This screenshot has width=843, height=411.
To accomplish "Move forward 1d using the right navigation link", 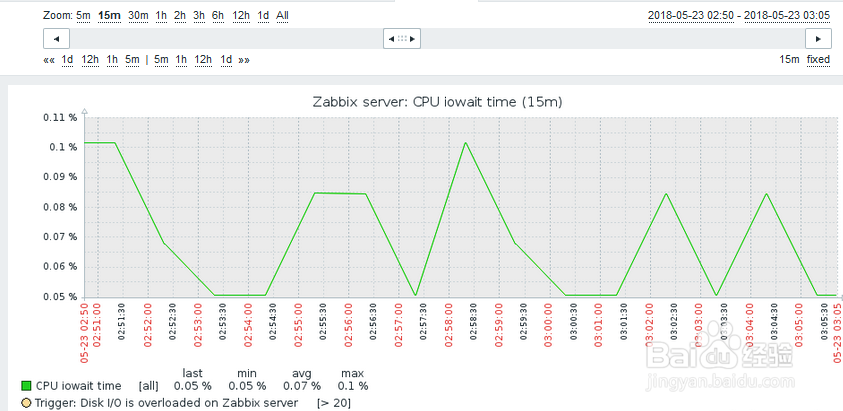I will pyautogui.click(x=226, y=60).
